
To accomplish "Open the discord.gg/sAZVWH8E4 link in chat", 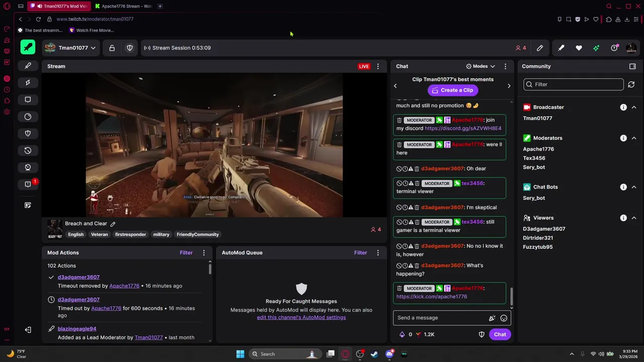I will click(463, 128).
